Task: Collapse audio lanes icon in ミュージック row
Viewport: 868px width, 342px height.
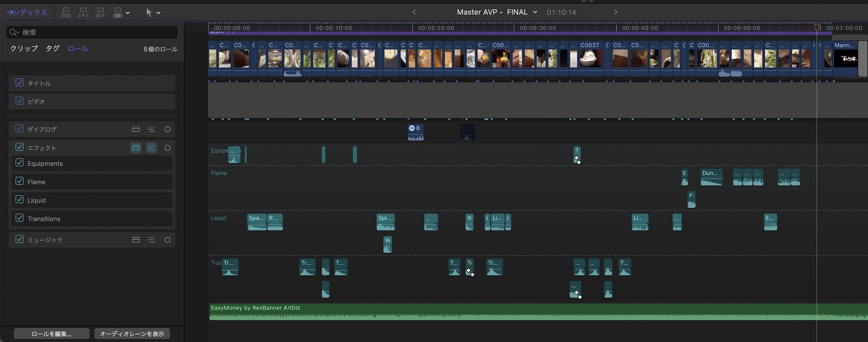Action: [x=136, y=240]
